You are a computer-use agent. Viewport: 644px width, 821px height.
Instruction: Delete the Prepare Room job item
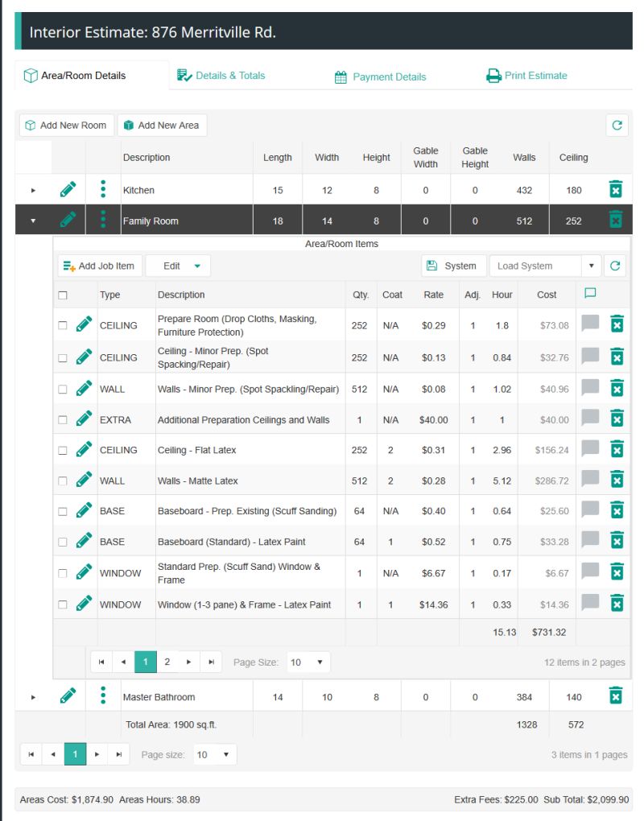[617, 324]
